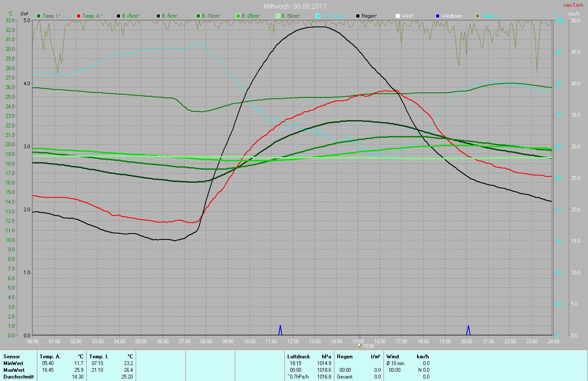Click the B -10cm legend color square
The image size is (588, 381).
pyautogui.click(x=198, y=16)
